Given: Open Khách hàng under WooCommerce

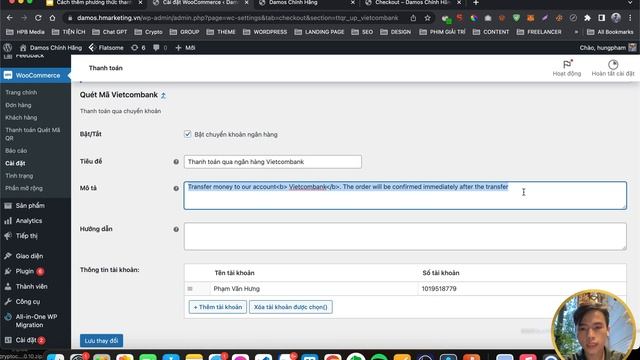Looking at the screenshot, I should (x=21, y=118).
